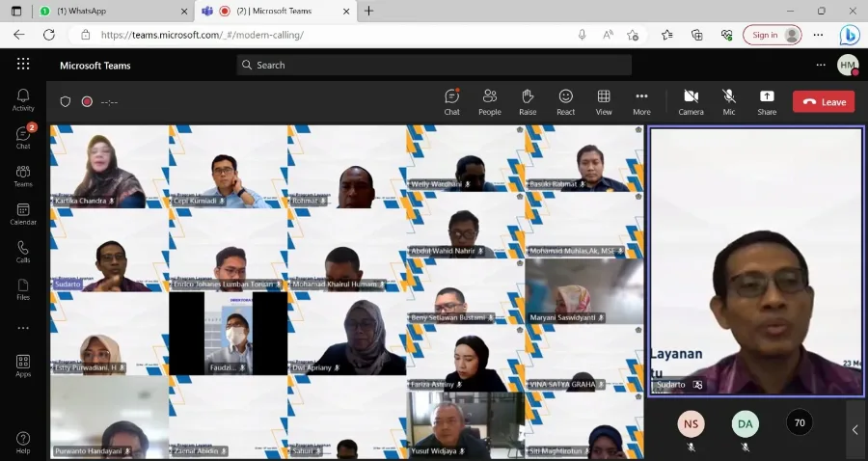Raise your hand in the meeting
Viewport: 868px width, 461px height.
click(x=528, y=102)
